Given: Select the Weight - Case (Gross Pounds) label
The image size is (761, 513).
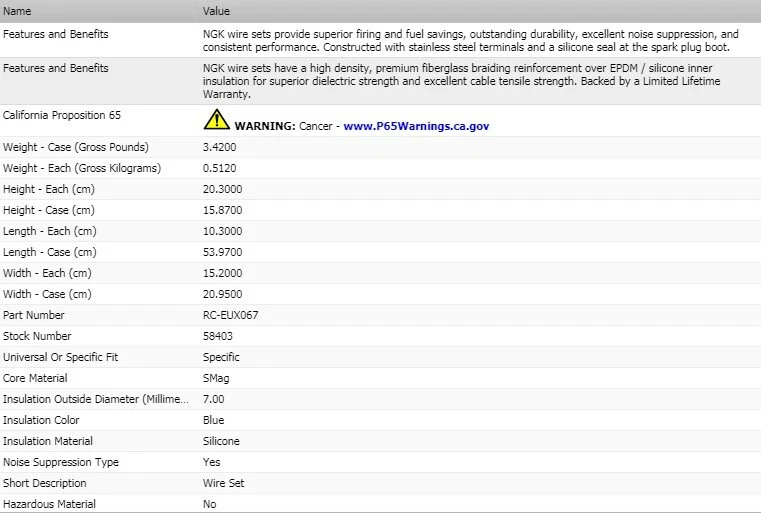Looking at the screenshot, I should 76,147.
